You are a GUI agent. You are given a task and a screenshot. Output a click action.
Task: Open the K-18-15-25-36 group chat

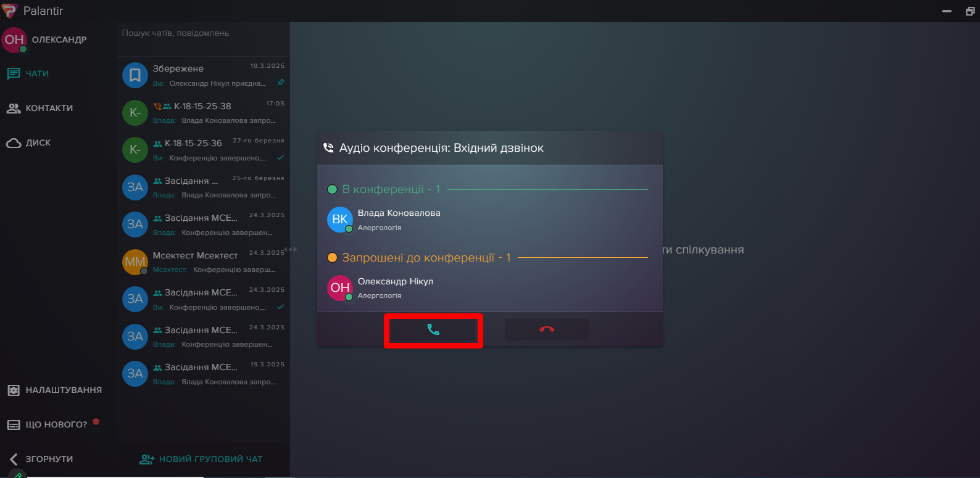tap(203, 150)
